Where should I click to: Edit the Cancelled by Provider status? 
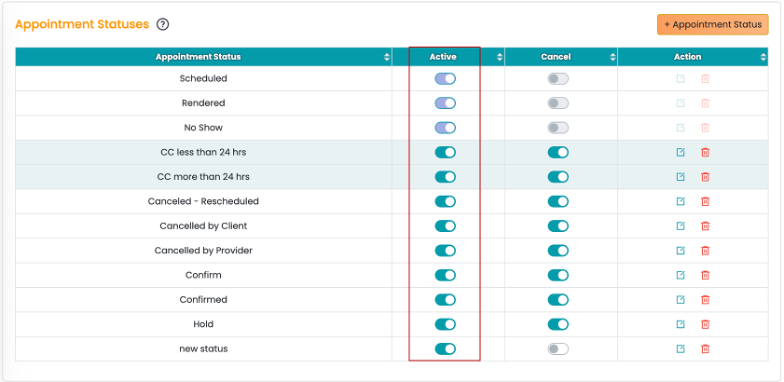680,250
